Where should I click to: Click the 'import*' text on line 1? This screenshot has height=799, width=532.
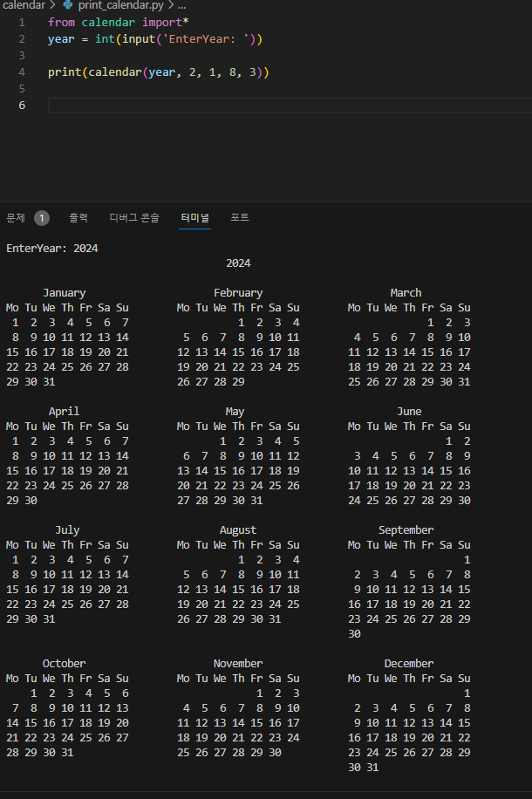tap(166, 23)
